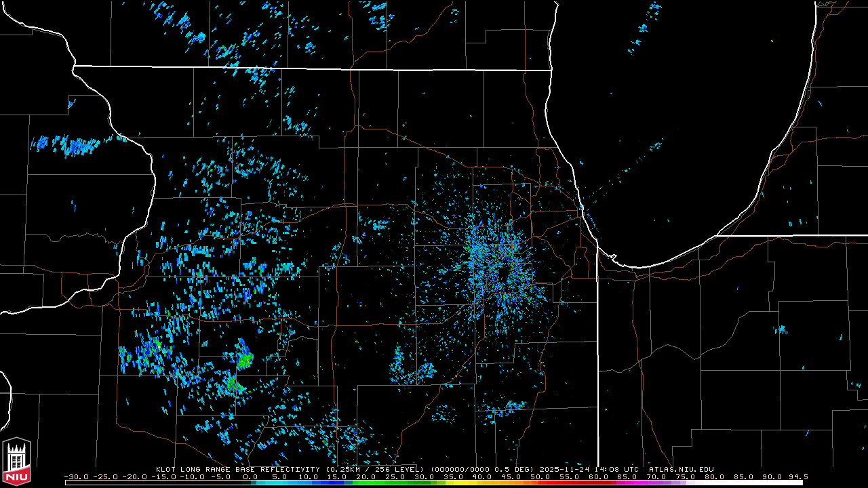Image resolution: width=868 pixels, height=488 pixels.
Task: Click the 60.0 scale label
Action: 599,476
